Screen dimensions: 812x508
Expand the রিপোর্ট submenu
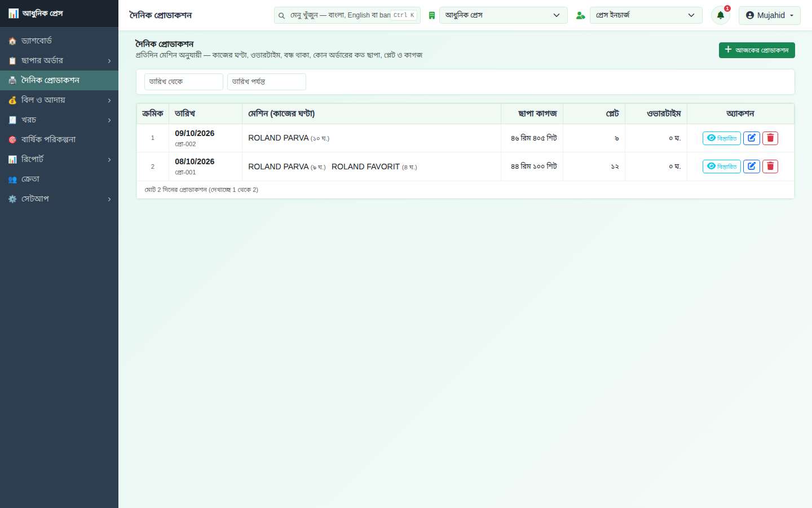pyautogui.click(x=59, y=159)
